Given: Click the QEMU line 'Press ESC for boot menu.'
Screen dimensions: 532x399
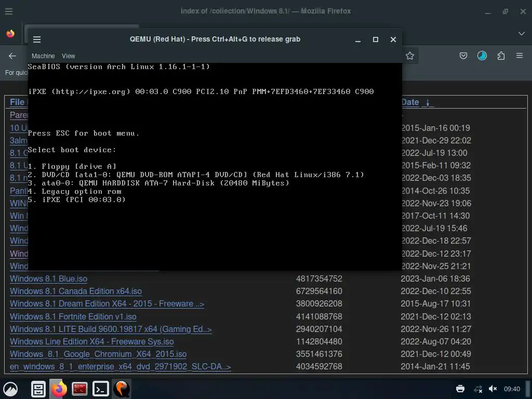Looking at the screenshot, I should (84, 134).
